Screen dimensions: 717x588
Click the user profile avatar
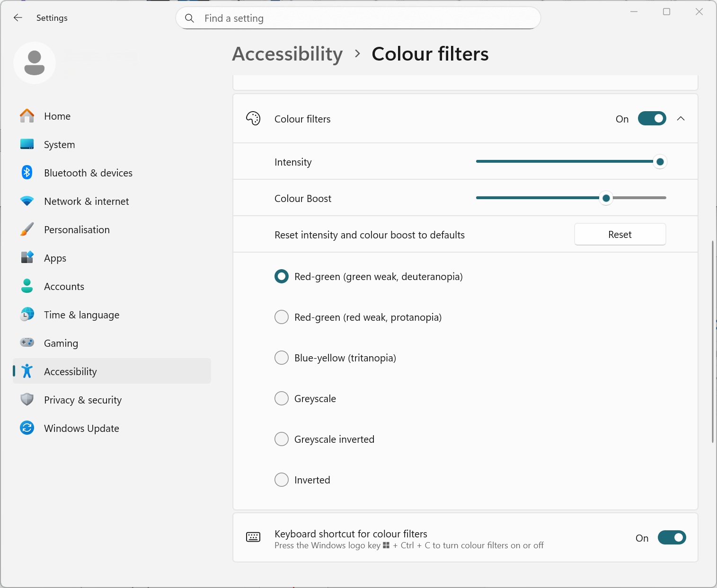point(35,63)
